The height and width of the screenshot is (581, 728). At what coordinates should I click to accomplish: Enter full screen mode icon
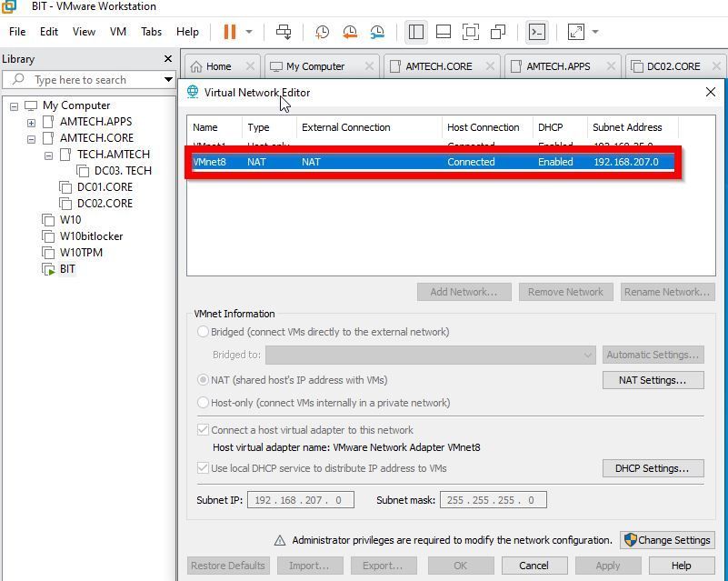tap(471, 32)
